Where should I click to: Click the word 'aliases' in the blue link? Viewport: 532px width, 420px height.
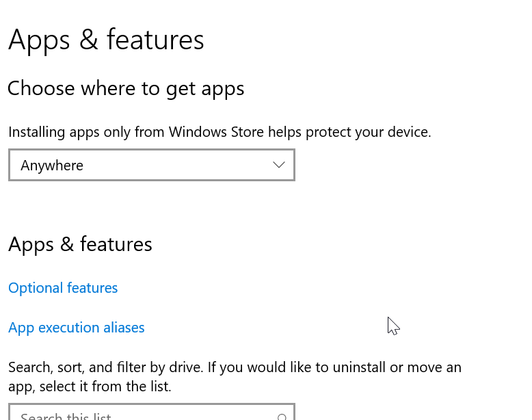[x=124, y=328]
